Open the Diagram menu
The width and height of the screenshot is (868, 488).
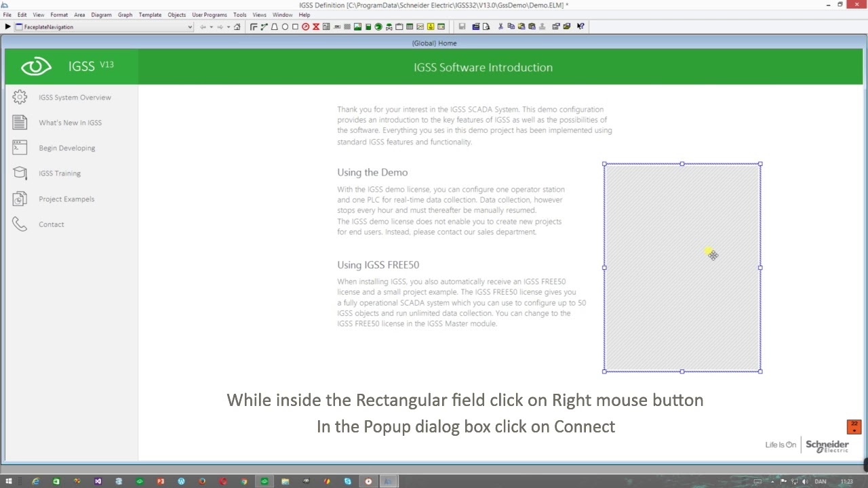coord(101,15)
